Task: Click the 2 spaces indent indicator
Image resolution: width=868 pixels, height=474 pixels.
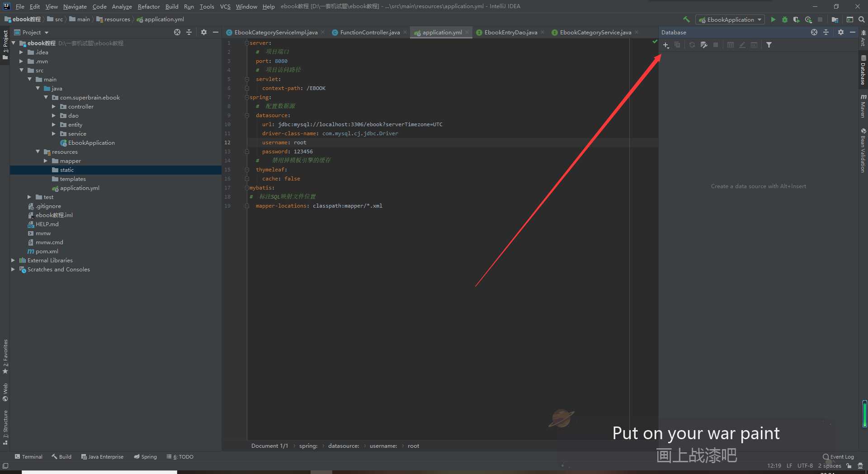Action: [830, 465]
